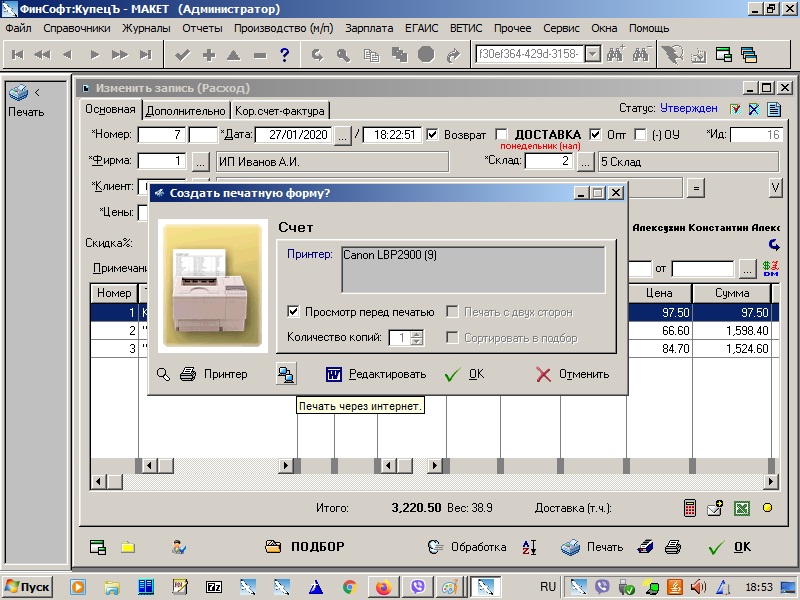The width and height of the screenshot is (800, 600).
Task: Uncheck Просмотр перед печатью checkbox
Action: pos(294,312)
